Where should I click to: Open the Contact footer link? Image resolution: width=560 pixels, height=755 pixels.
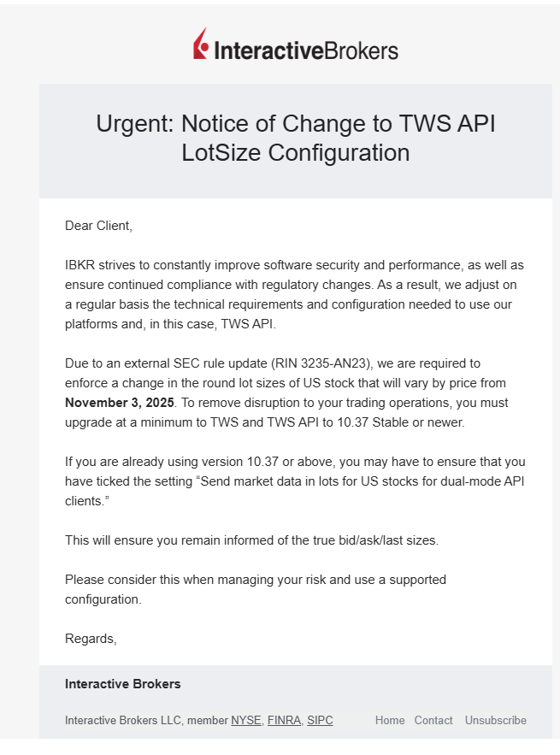coord(433,721)
